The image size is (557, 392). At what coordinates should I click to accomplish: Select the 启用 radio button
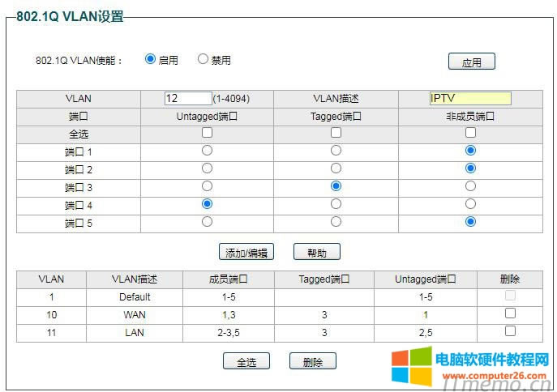pos(150,59)
